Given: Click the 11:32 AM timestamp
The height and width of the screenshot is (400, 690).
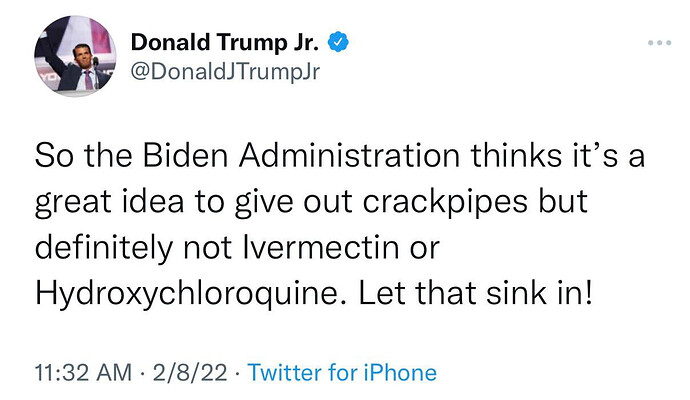Looking at the screenshot, I should tap(83, 372).
